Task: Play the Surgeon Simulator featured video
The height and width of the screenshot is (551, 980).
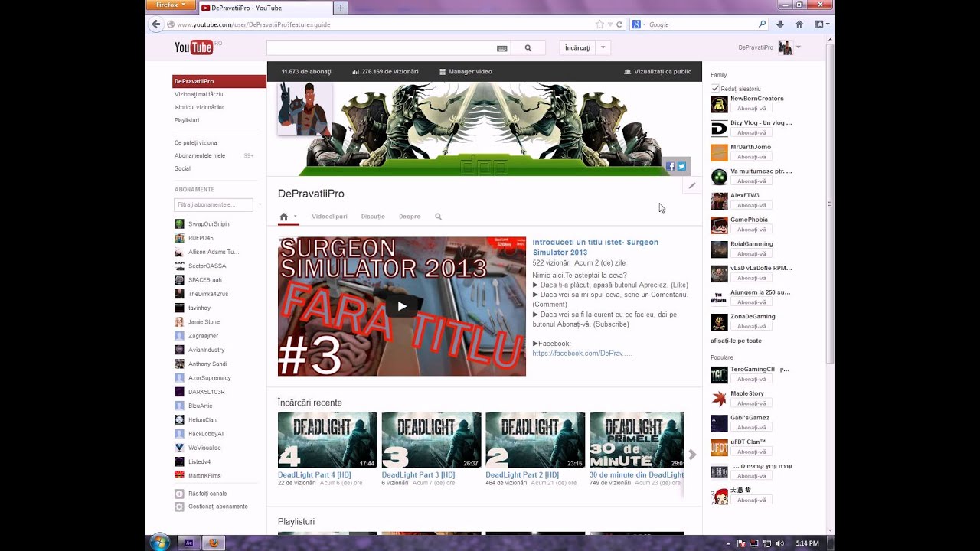Action: (x=402, y=306)
